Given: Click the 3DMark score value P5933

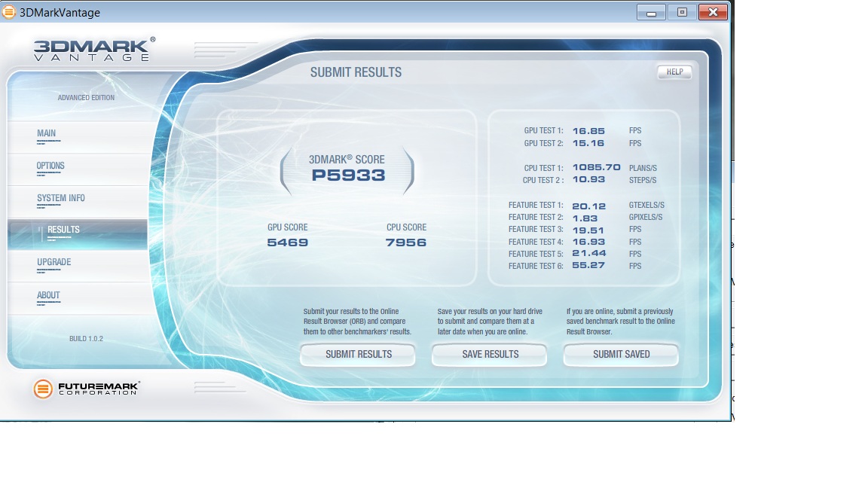Looking at the screenshot, I should point(348,175).
